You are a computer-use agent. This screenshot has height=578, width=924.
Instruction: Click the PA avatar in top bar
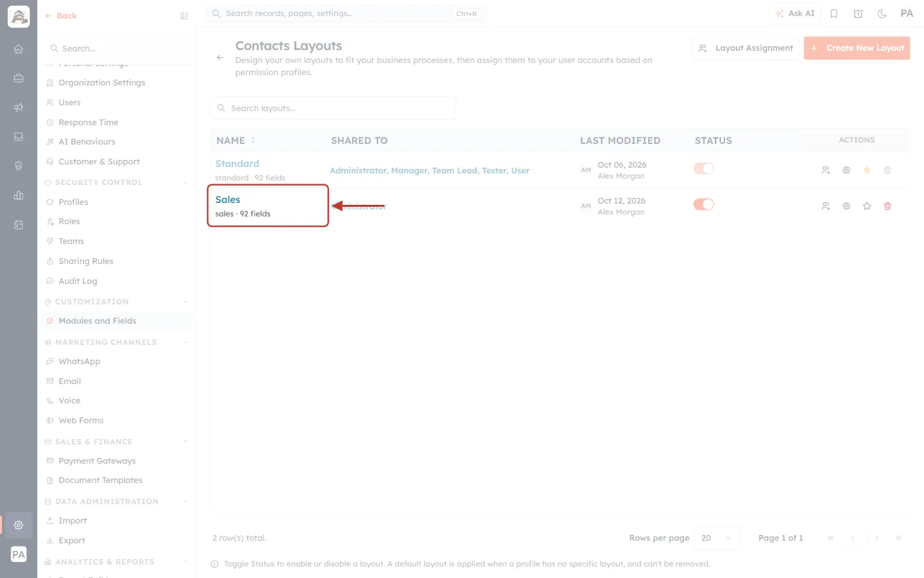click(x=907, y=13)
